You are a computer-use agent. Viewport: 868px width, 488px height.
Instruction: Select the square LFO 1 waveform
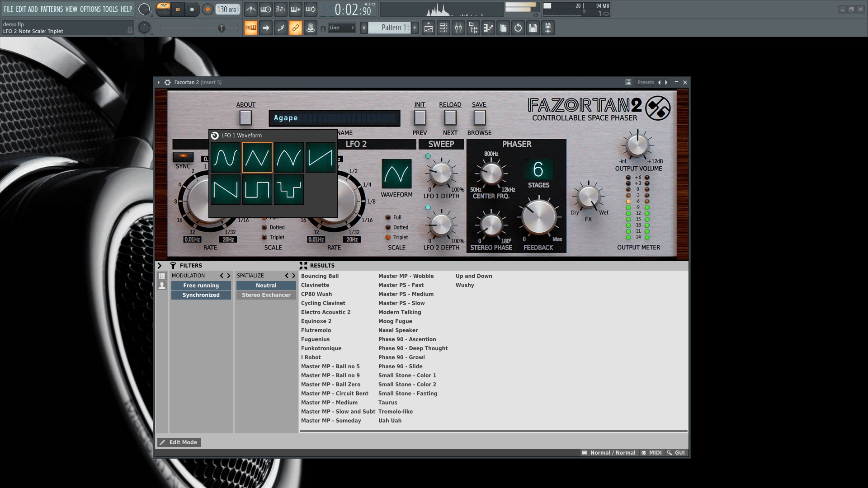pyautogui.click(x=257, y=190)
